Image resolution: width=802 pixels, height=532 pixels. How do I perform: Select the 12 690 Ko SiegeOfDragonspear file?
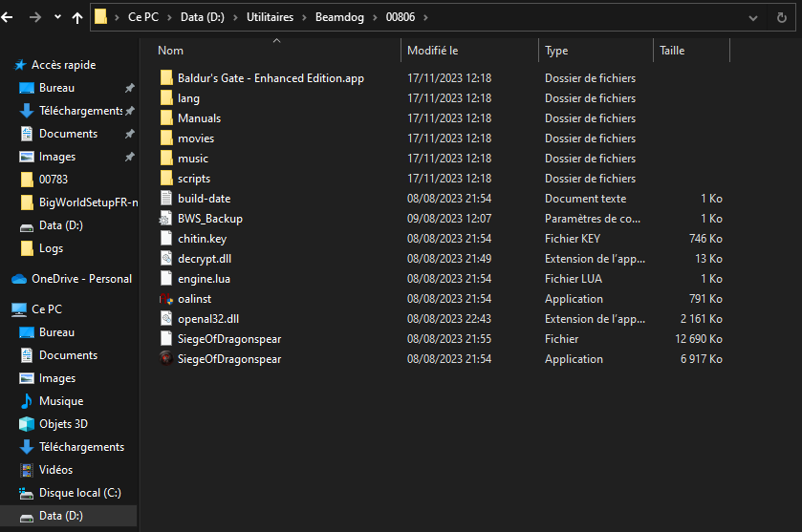229,339
